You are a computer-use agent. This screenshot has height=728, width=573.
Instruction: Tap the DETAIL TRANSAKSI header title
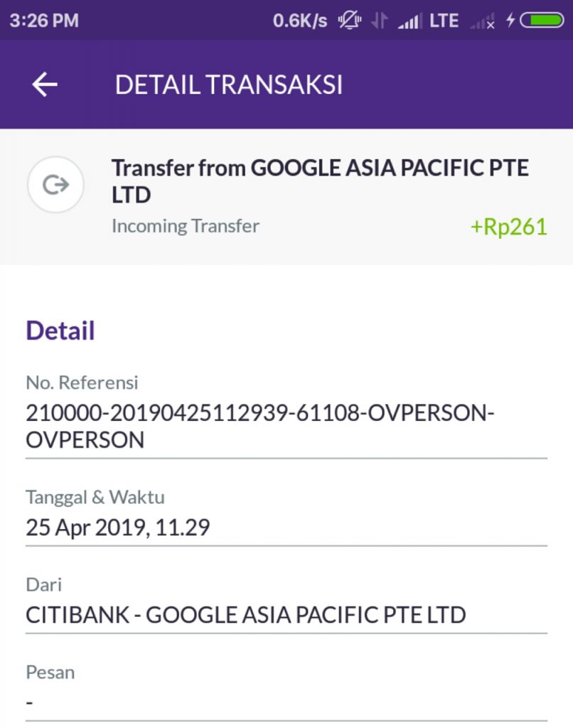coord(229,85)
